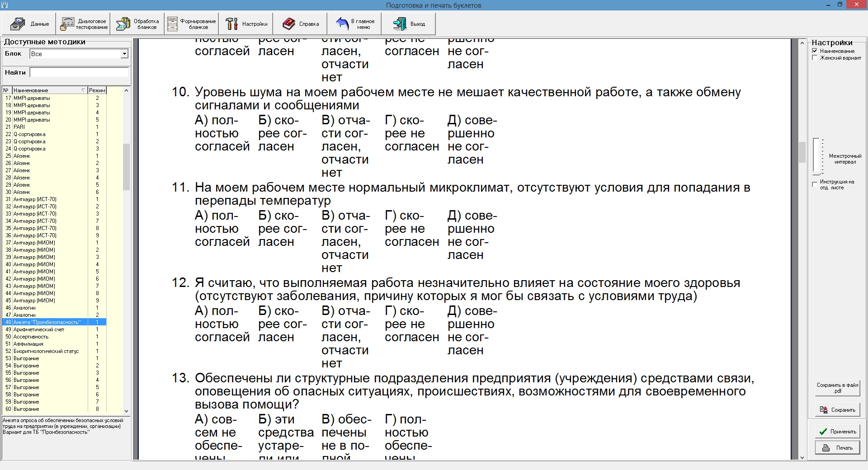Uncheck the Наименование checkbox
868x470 pixels.
815,51
